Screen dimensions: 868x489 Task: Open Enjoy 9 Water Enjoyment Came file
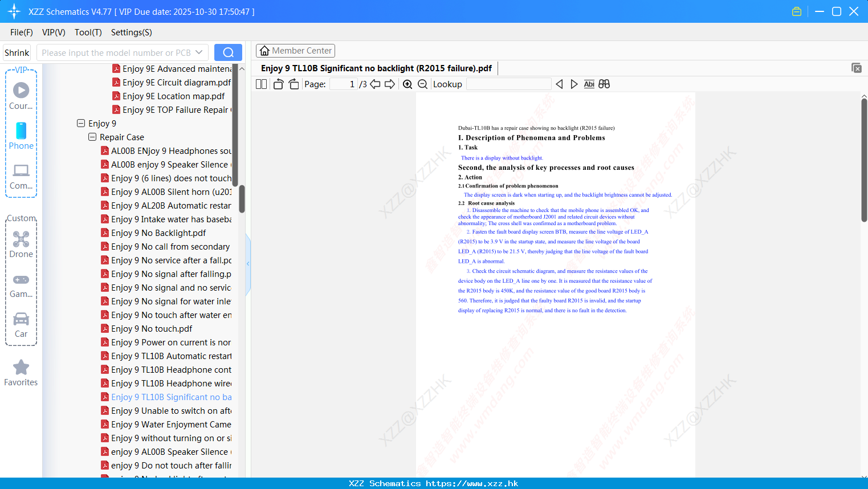pos(166,424)
